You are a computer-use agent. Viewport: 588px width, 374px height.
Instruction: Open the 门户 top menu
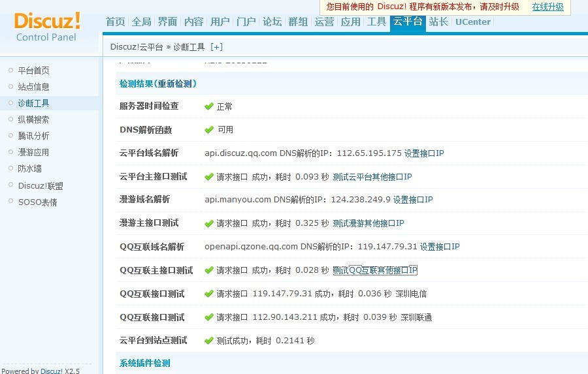(246, 22)
